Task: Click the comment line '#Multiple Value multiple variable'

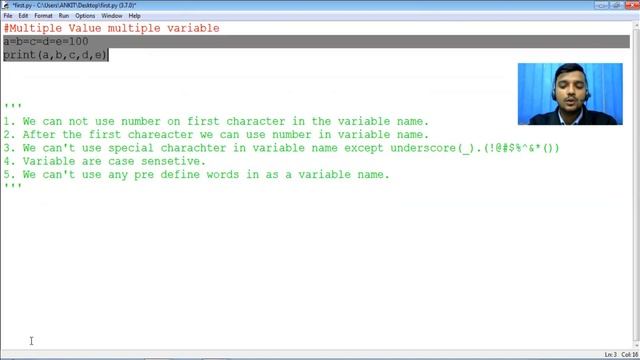Action: 111,28
